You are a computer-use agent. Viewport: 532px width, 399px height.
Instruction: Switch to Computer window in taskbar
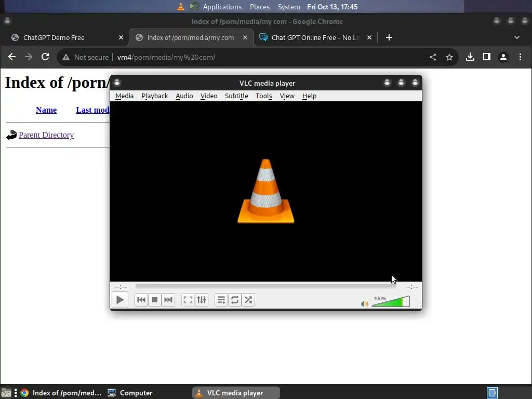coord(130,393)
